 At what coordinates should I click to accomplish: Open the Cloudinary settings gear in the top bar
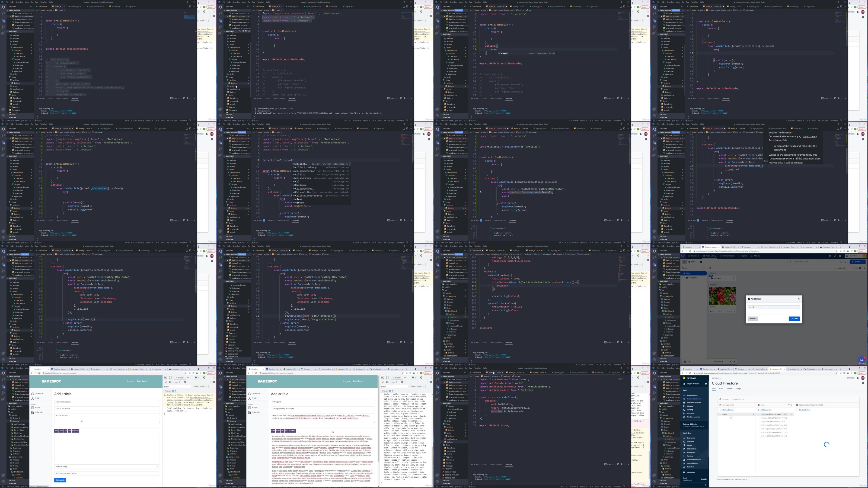pyautogui.click(x=829, y=256)
